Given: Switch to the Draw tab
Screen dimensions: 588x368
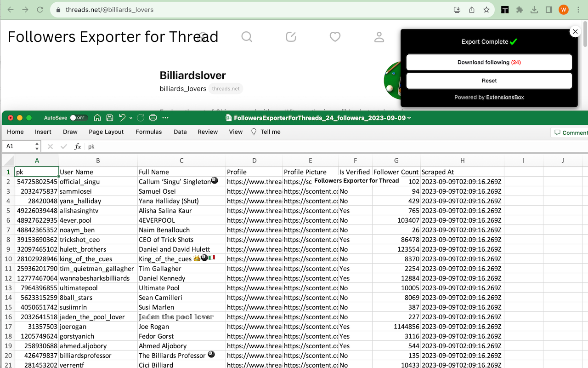Looking at the screenshot, I should (70, 132).
